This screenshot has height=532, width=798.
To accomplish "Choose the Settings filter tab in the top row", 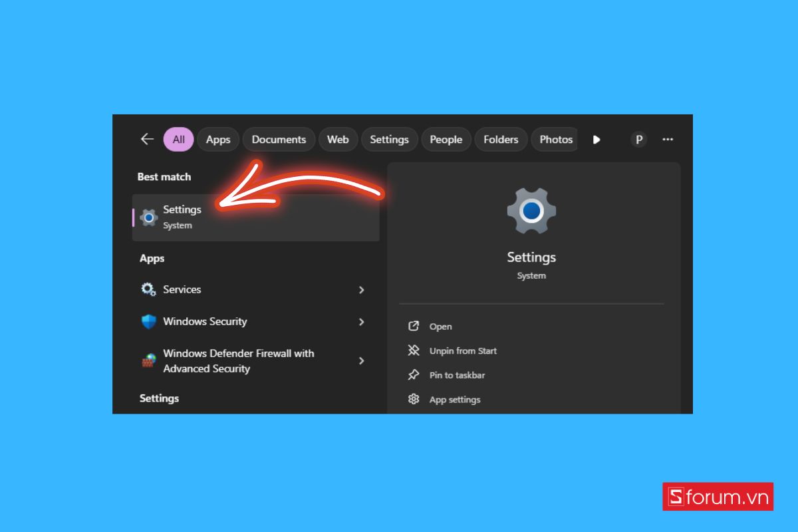I will point(389,140).
